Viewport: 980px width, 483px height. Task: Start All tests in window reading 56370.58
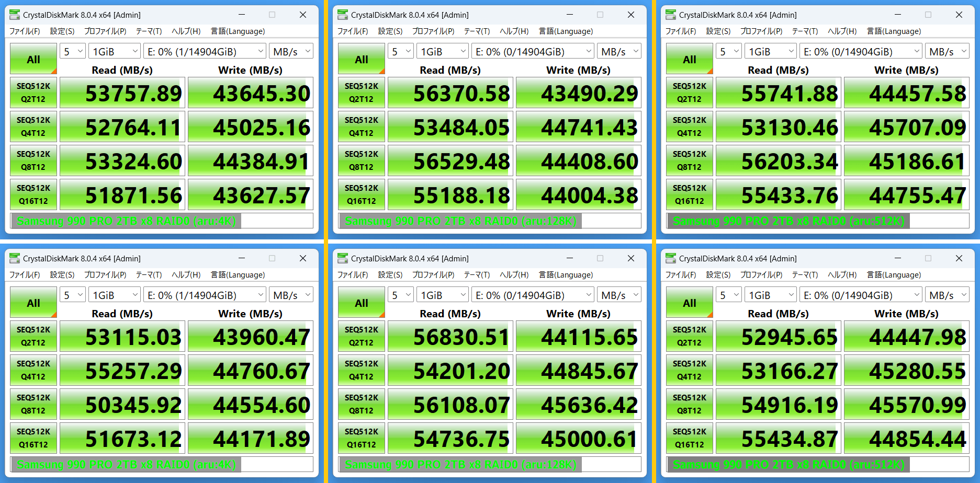362,59
